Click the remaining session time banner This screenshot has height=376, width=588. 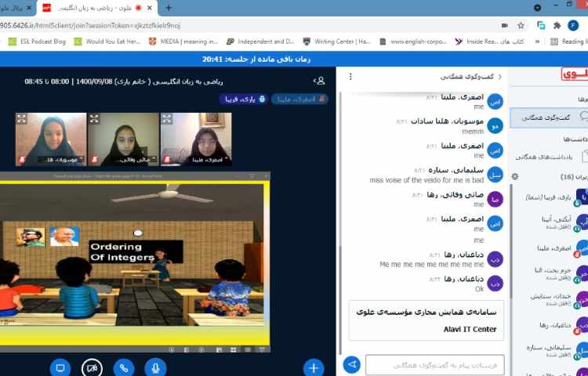(x=256, y=60)
